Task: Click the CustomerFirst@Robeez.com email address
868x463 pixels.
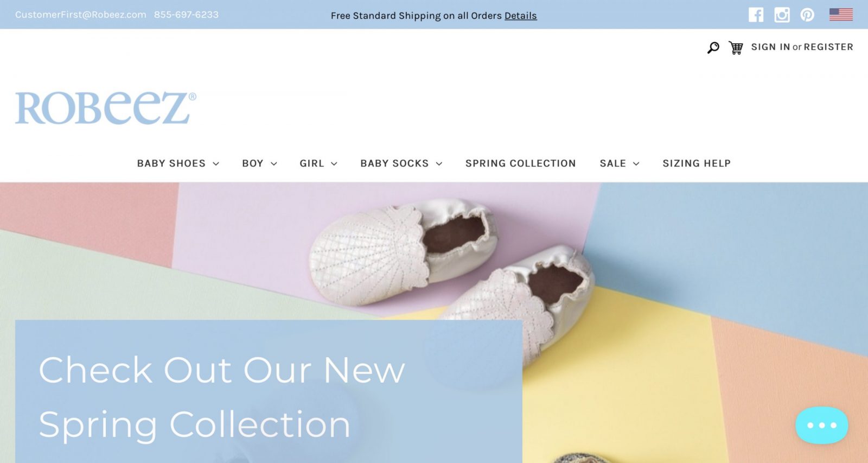Action: pos(81,15)
